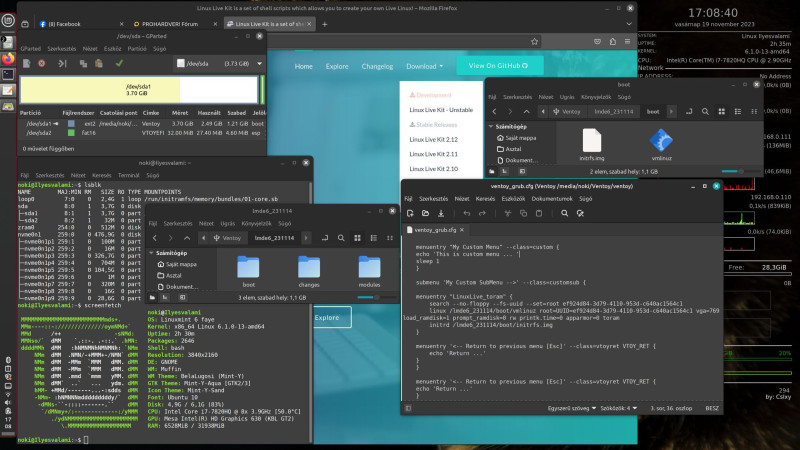Go back in the boot file manager window
Screen dimensions: 800x450
tap(494, 111)
